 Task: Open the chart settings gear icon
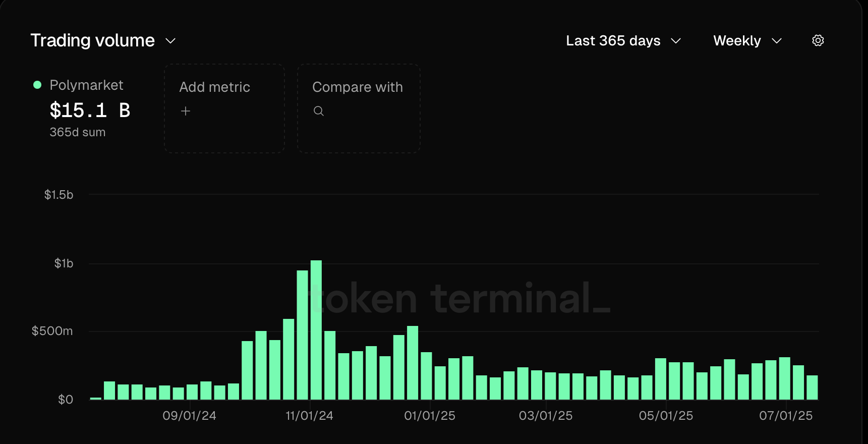(x=818, y=40)
